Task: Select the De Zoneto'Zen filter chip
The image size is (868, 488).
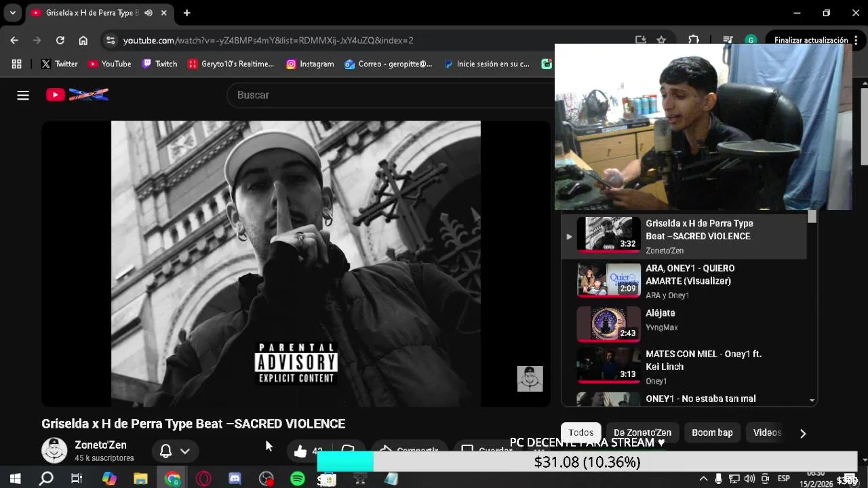Action: pyautogui.click(x=642, y=432)
